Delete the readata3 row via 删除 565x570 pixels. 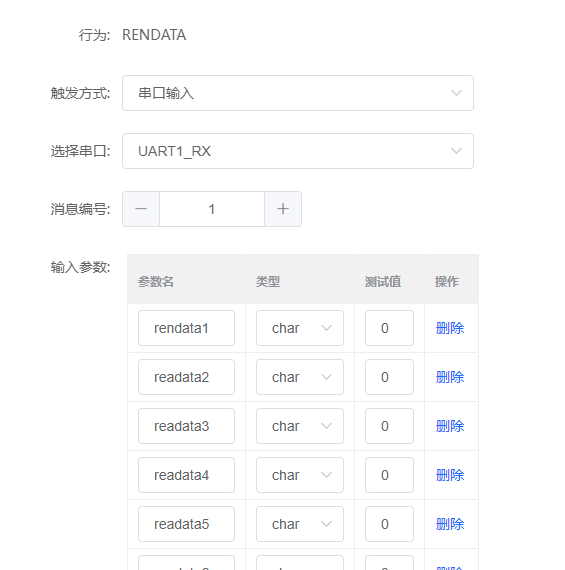point(450,426)
